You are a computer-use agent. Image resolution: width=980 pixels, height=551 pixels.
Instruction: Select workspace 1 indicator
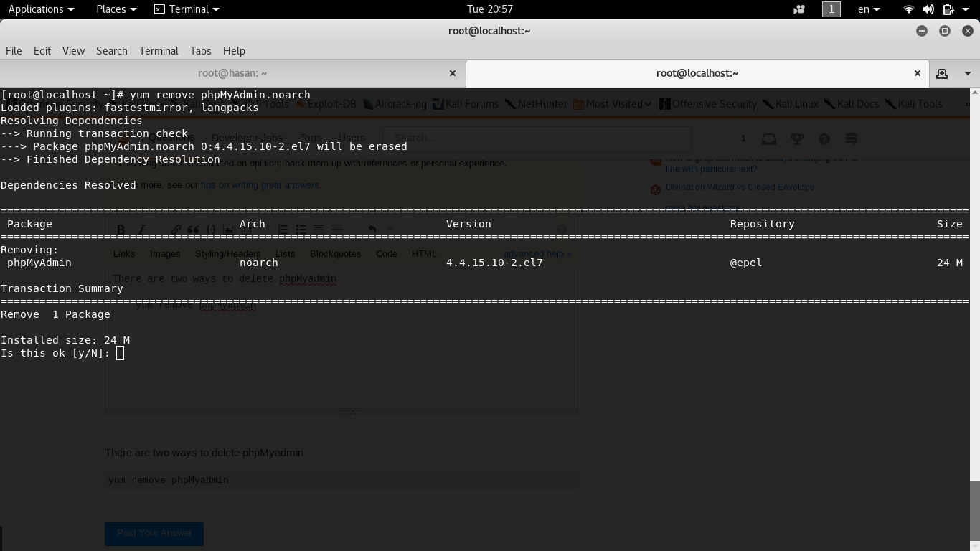point(831,9)
